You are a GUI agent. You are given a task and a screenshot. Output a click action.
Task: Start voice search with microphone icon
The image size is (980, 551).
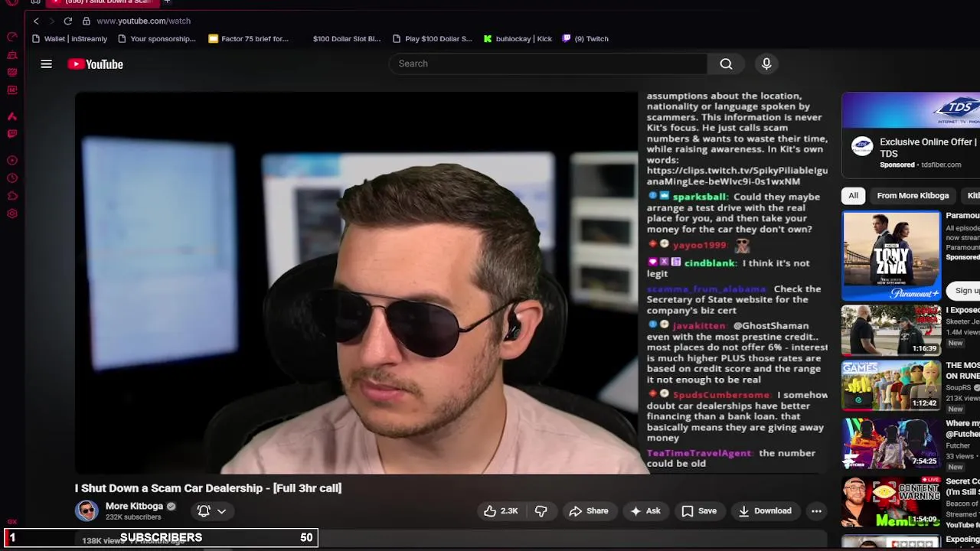(x=766, y=64)
